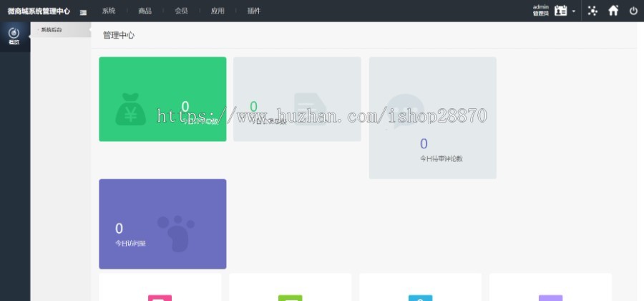The width and height of the screenshot is (644, 301).
Task: Open the 商品 menu
Action: pos(145,11)
